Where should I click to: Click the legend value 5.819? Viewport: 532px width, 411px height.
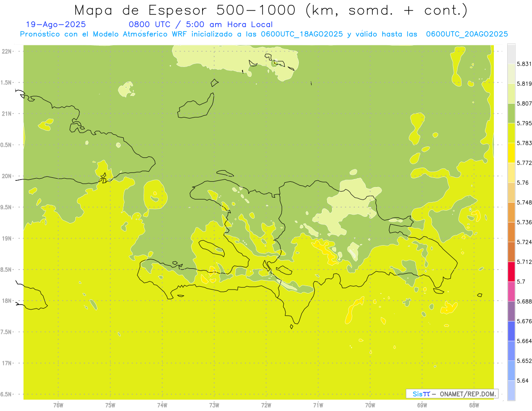pyautogui.click(x=524, y=84)
